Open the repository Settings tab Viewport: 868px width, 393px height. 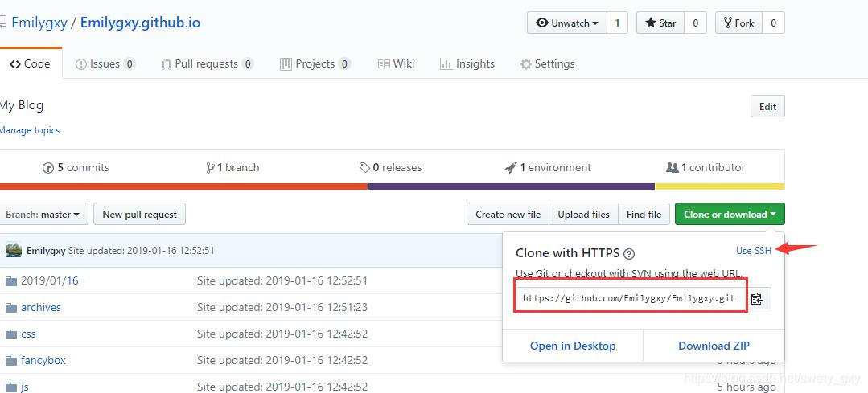point(548,63)
